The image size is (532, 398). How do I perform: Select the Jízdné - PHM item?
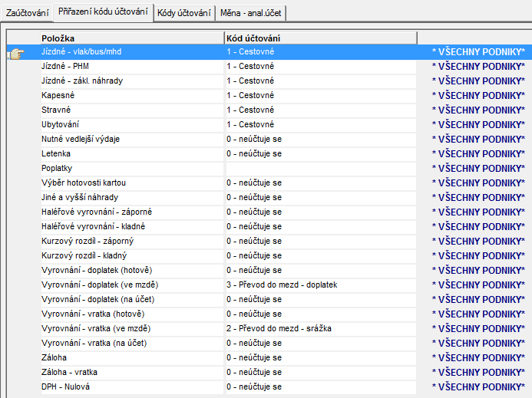131,67
